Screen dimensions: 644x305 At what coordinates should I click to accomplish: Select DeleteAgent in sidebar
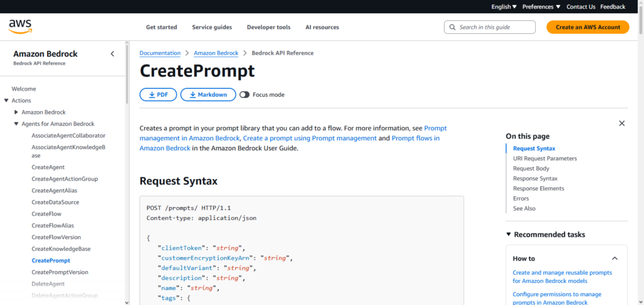(48, 284)
